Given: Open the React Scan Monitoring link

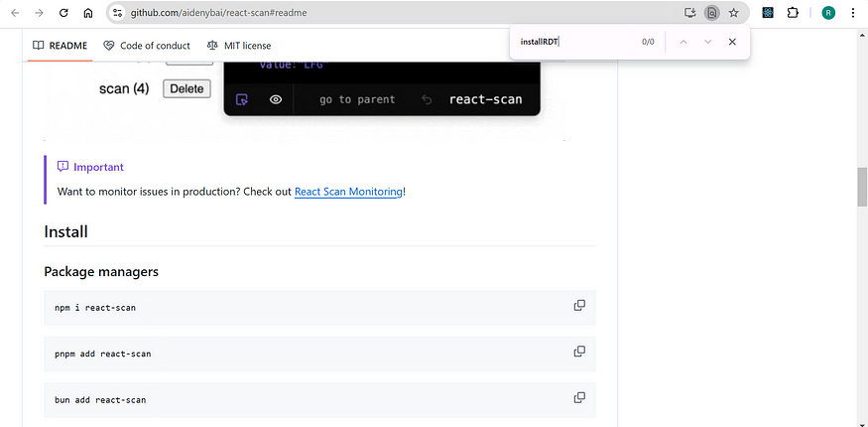Looking at the screenshot, I should 348,192.
